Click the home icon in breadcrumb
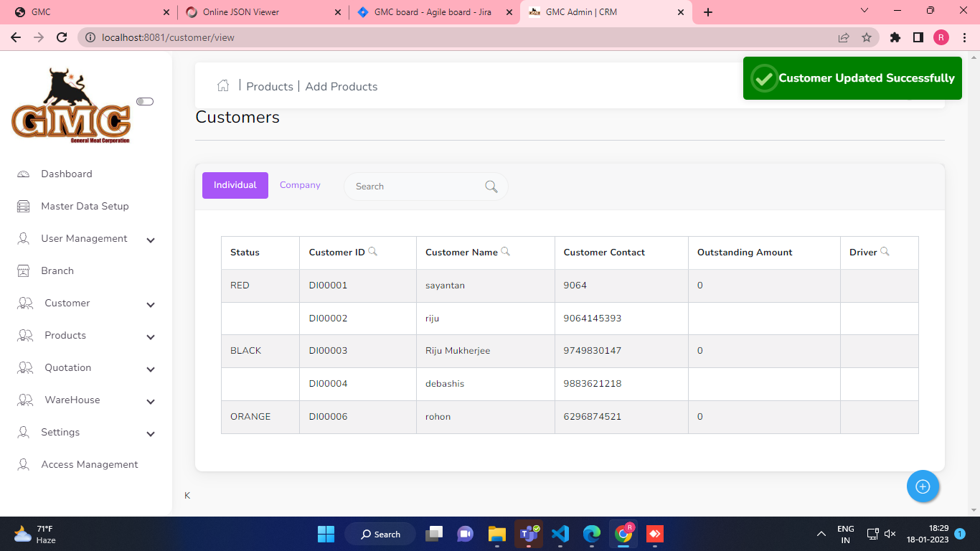The image size is (980, 551). (x=223, y=86)
